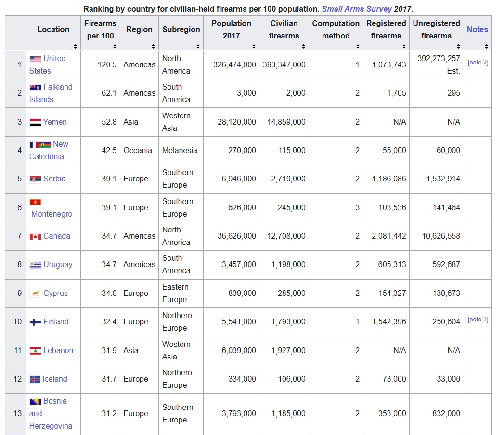Screen dimensions: 504x435
Task: Click the Canada flag icon
Action: coord(35,237)
